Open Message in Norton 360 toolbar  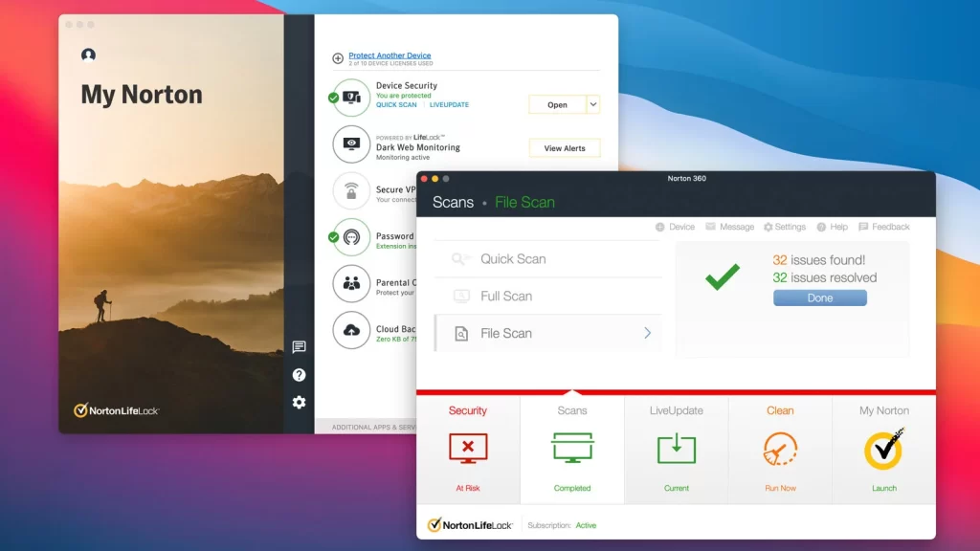point(729,227)
